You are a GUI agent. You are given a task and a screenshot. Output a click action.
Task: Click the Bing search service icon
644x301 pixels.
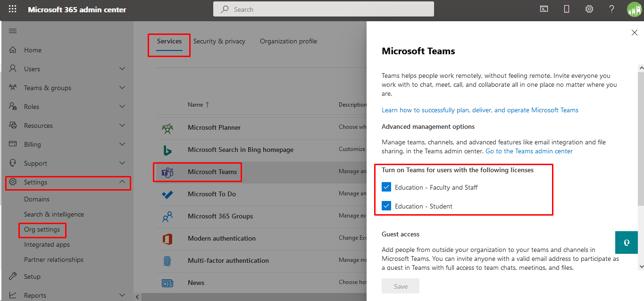pos(167,150)
